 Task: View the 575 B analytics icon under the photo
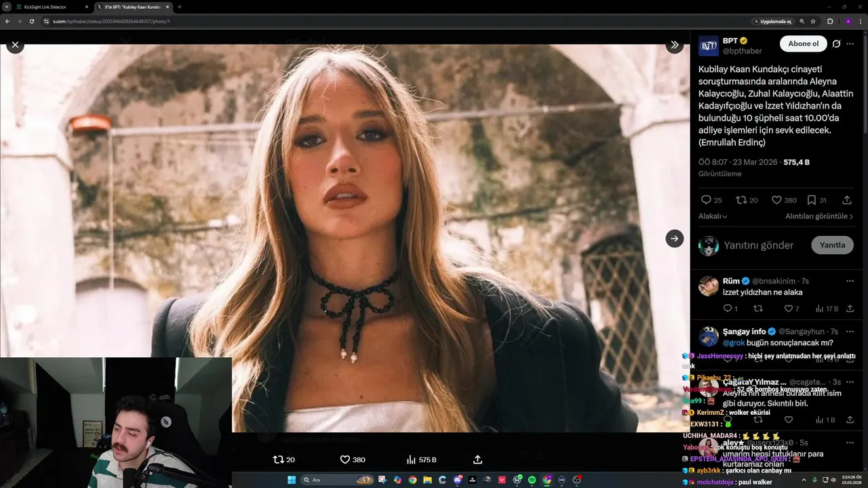click(421, 460)
